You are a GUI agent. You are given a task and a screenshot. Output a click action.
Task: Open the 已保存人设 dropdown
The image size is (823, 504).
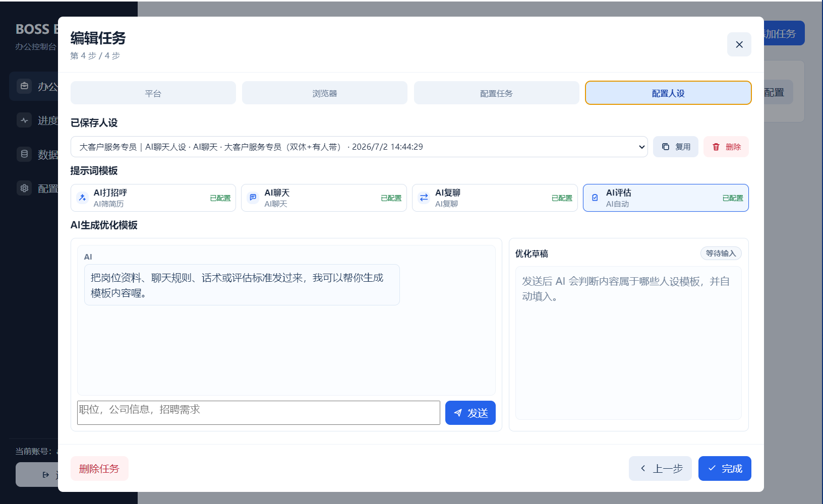coord(359,147)
